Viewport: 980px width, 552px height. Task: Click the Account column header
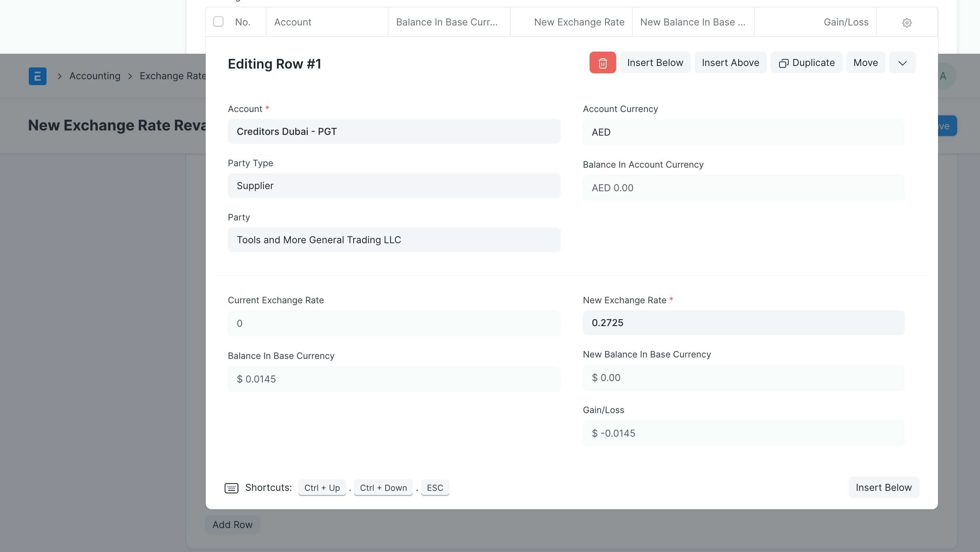tap(327, 22)
